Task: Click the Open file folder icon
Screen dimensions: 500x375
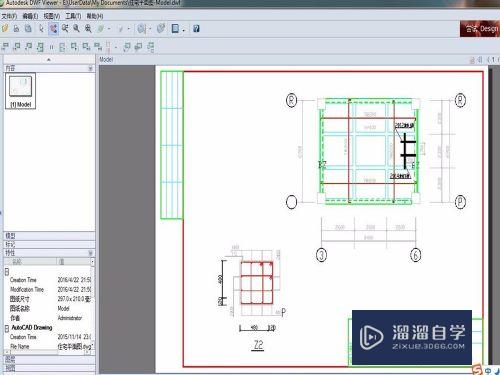Action: (x=5, y=29)
